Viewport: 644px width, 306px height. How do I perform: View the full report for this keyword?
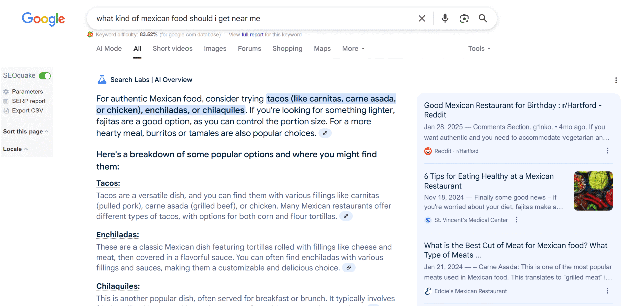[252, 34]
